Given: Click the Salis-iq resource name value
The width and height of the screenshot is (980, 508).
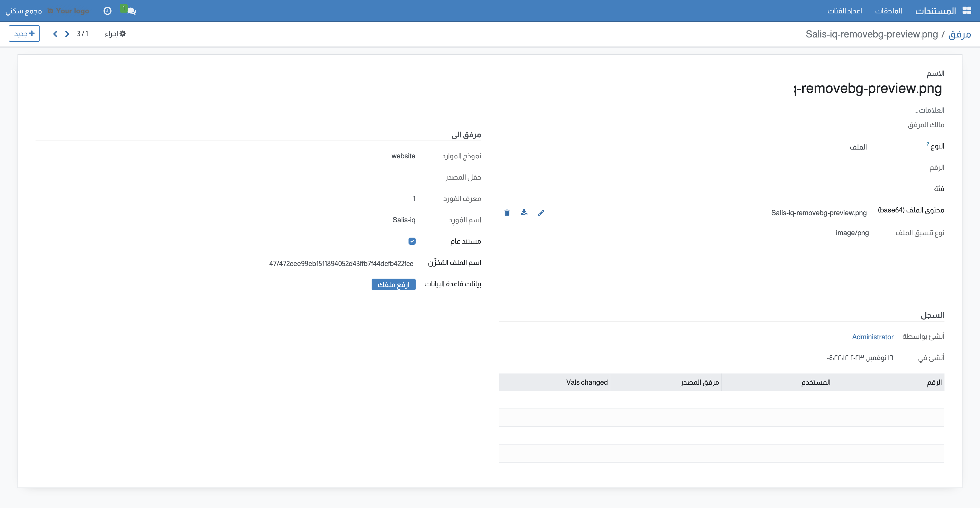Looking at the screenshot, I should (404, 220).
